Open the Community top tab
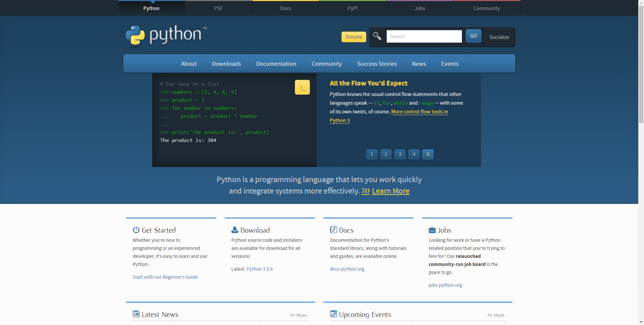Viewport: 644px width, 325px height. [x=487, y=8]
